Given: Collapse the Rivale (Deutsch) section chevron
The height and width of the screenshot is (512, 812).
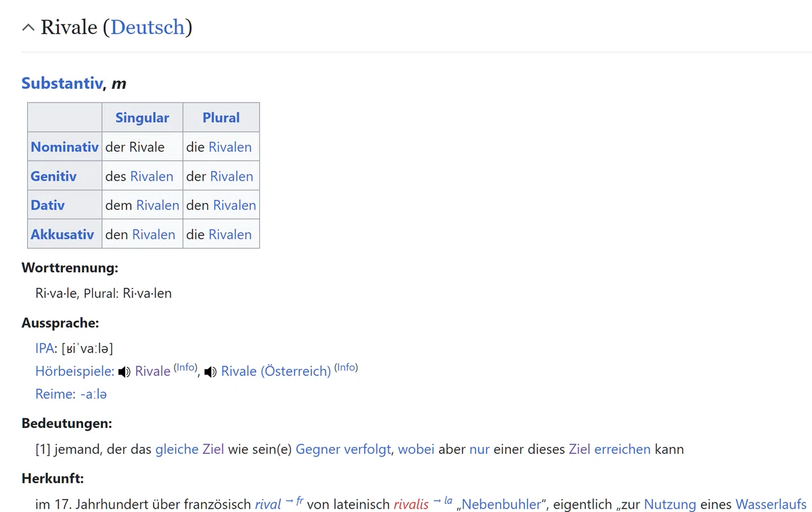Looking at the screenshot, I should [28, 28].
